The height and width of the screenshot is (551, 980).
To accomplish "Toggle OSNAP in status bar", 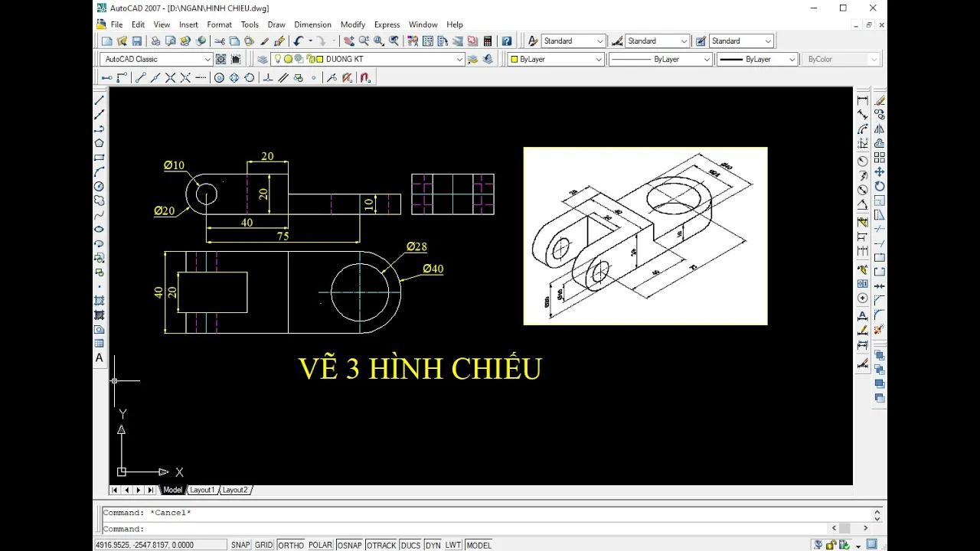I will (x=349, y=545).
